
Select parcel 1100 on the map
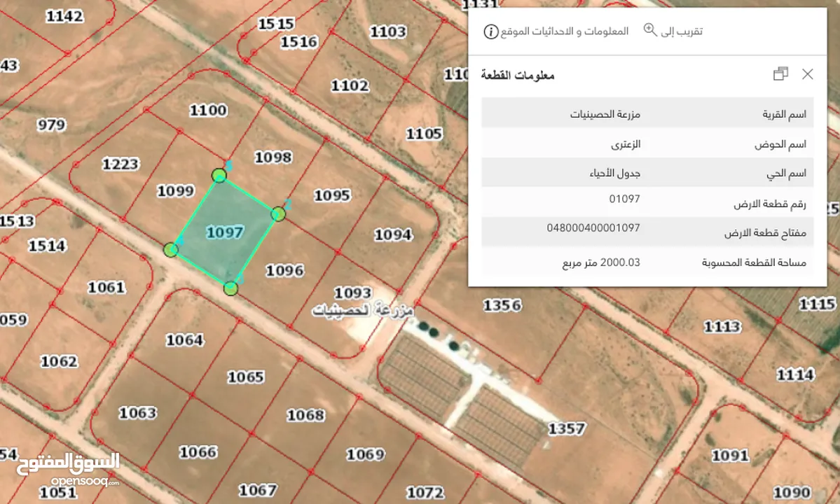click(x=208, y=111)
